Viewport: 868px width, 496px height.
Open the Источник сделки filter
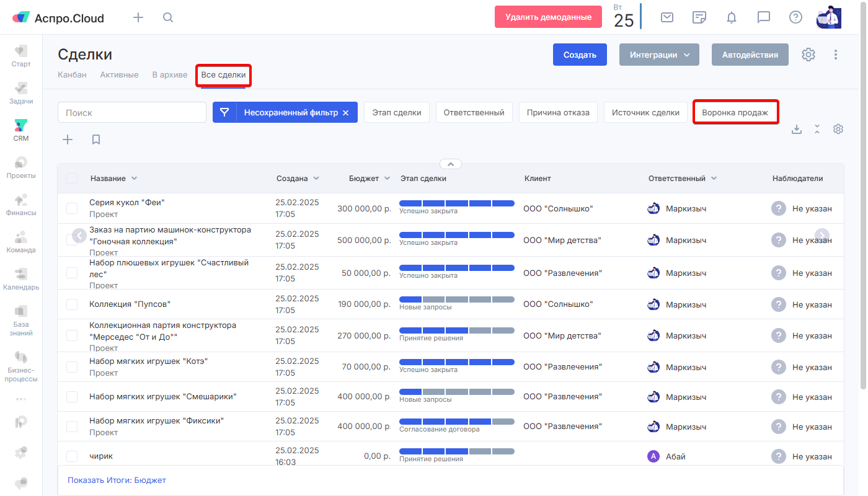(x=645, y=112)
